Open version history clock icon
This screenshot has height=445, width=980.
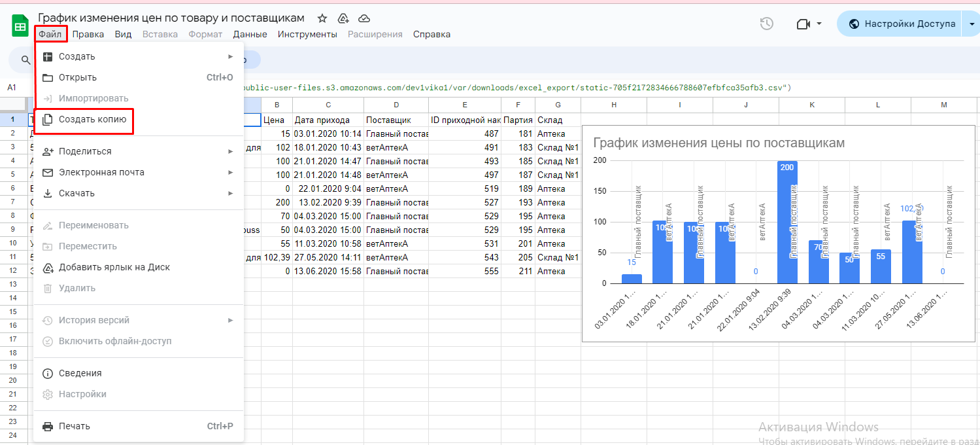(x=766, y=24)
